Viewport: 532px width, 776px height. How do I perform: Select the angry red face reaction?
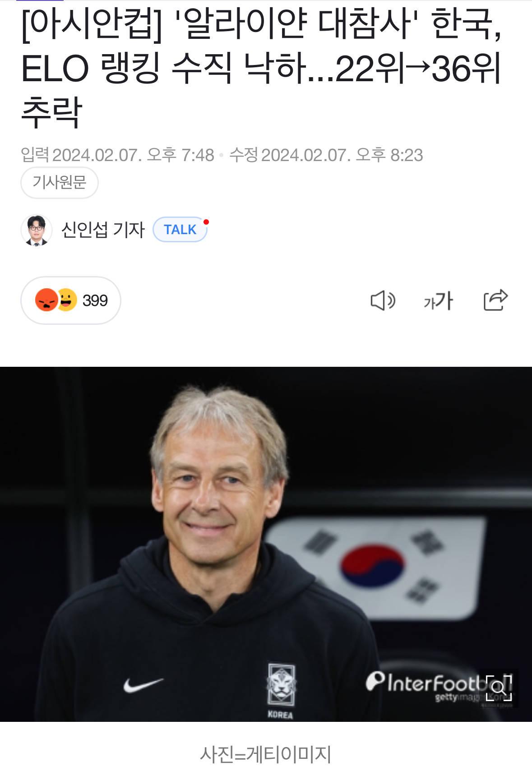point(46,300)
